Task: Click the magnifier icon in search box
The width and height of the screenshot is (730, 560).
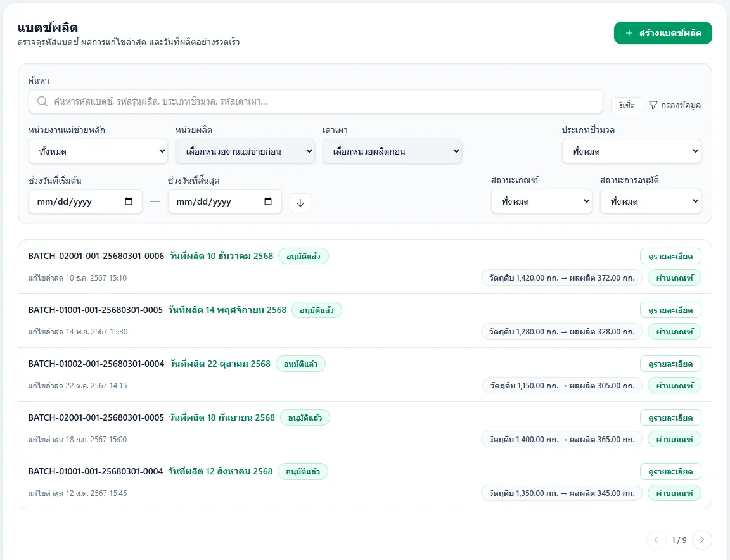Action: [42, 101]
